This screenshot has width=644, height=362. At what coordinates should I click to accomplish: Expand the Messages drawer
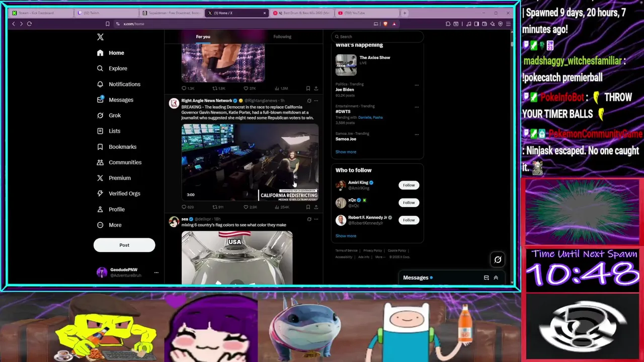[496, 278]
